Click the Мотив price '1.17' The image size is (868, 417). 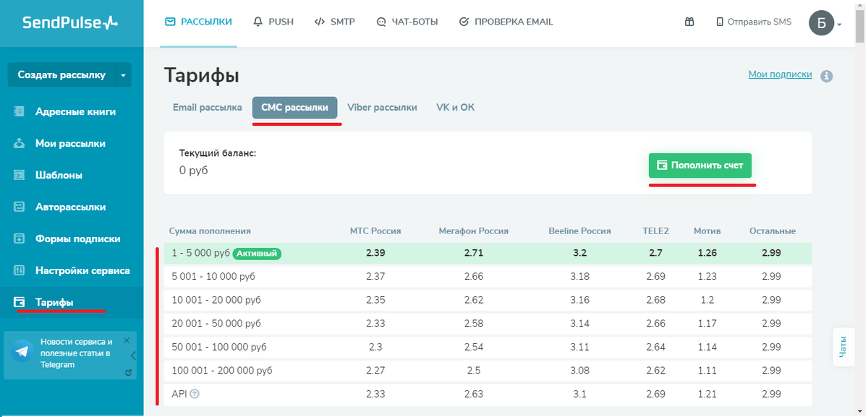(707, 324)
